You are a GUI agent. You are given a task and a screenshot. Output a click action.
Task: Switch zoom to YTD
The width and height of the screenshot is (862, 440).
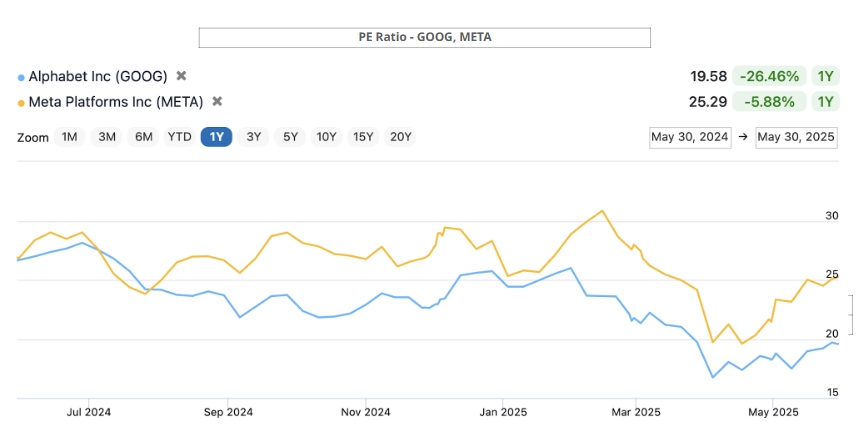180,137
